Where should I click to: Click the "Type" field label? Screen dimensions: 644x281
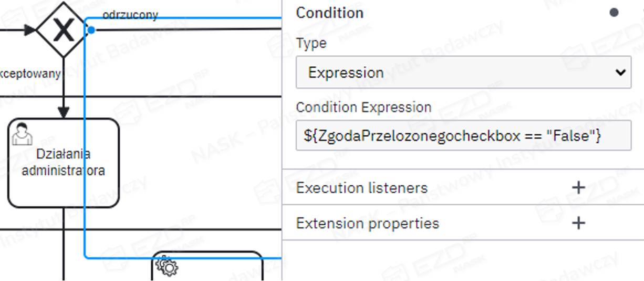click(311, 44)
